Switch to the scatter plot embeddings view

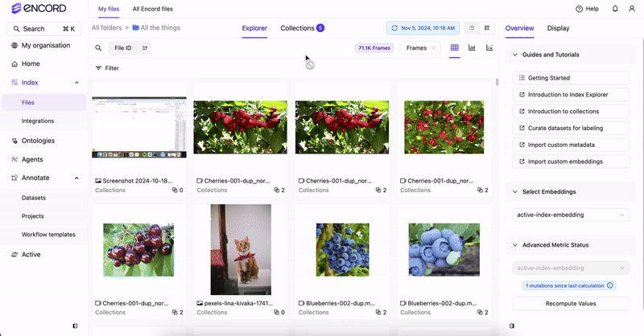pyautogui.click(x=489, y=47)
